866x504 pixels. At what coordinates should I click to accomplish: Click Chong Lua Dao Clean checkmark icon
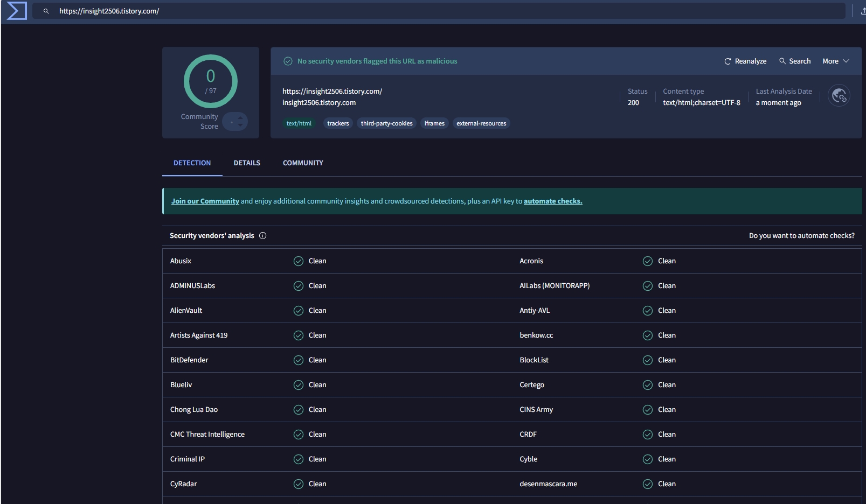(x=299, y=410)
